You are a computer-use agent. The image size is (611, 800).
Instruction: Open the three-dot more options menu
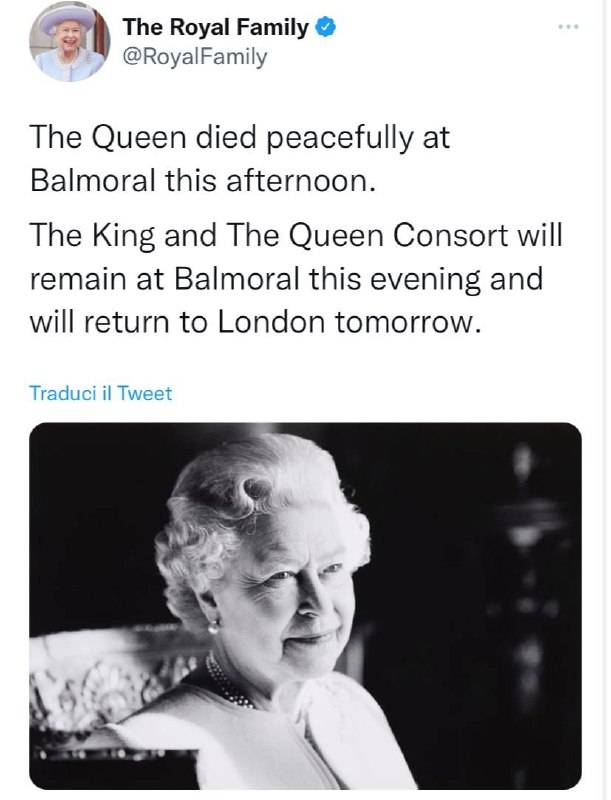(x=570, y=26)
